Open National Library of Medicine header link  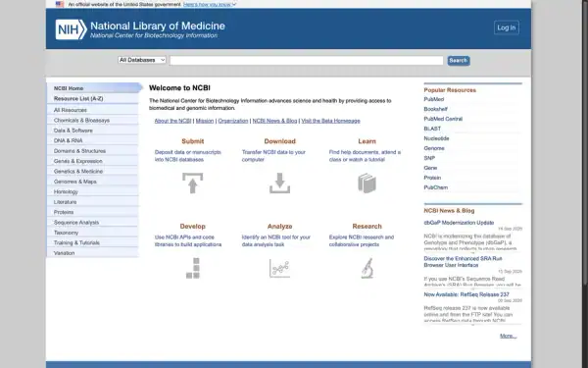pyautogui.click(x=158, y=26)
